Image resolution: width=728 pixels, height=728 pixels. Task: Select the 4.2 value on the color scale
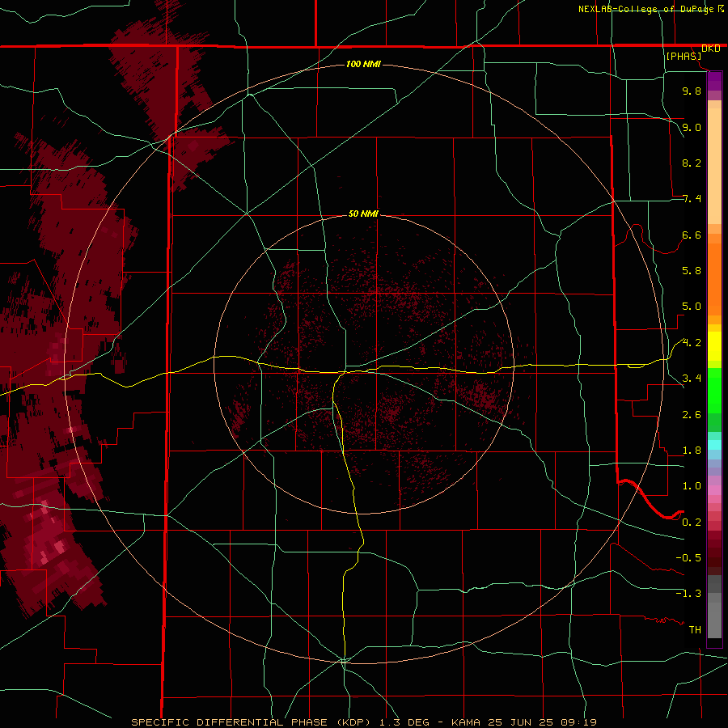tap(692, 343)
